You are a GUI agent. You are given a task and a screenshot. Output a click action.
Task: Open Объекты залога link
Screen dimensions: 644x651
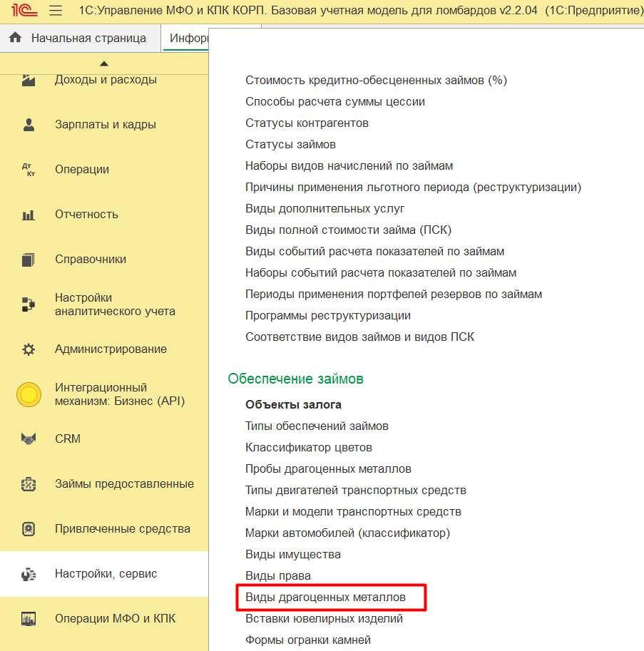(x=293, y=404)
